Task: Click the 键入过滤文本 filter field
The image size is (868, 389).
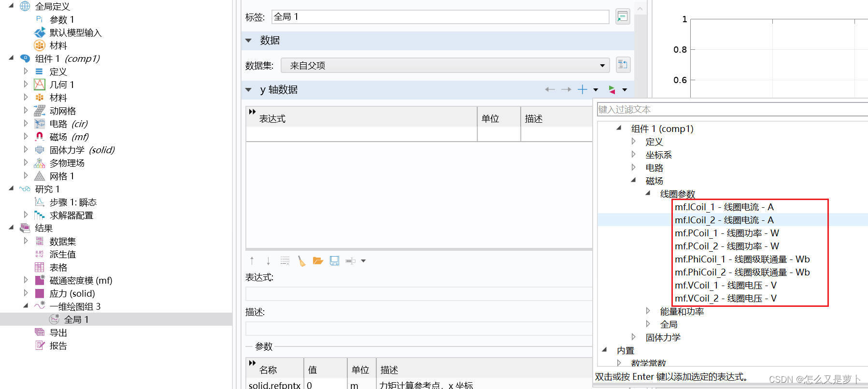Action: (732, 109)
